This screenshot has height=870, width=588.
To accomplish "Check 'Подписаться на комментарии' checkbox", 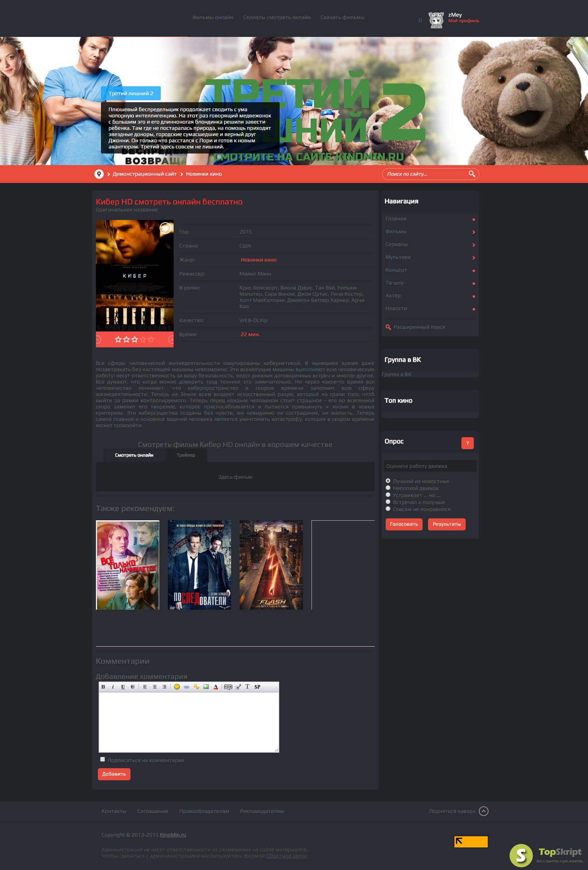I will tap(103, 759).
